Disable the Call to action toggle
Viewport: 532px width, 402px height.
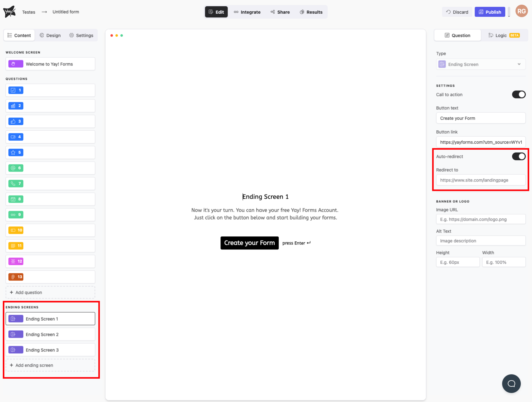(x=518, y=95)
